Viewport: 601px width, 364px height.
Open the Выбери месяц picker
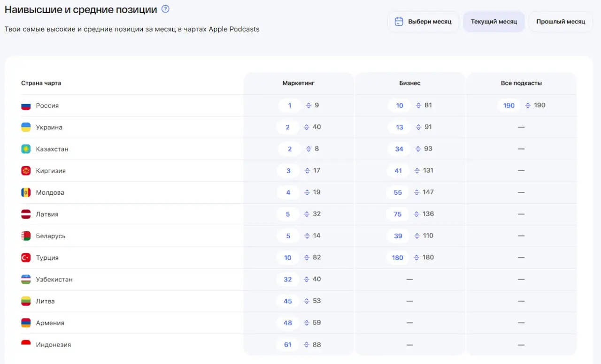423,22
